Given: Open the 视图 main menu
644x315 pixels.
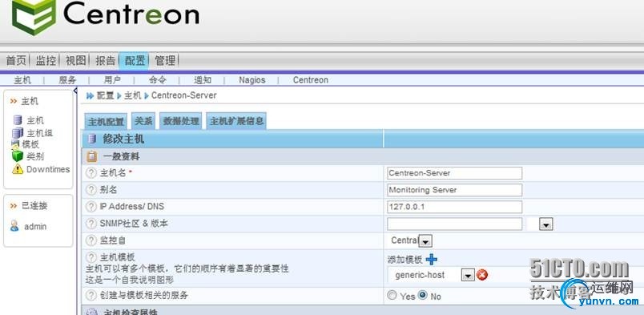Looking at the screenshot, I should [x=76, y=61].
